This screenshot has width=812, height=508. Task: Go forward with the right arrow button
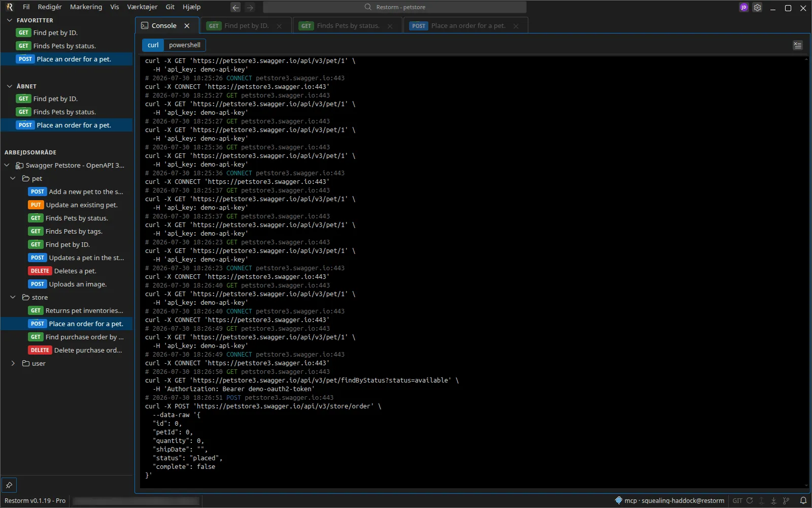(x=250, y=7)
